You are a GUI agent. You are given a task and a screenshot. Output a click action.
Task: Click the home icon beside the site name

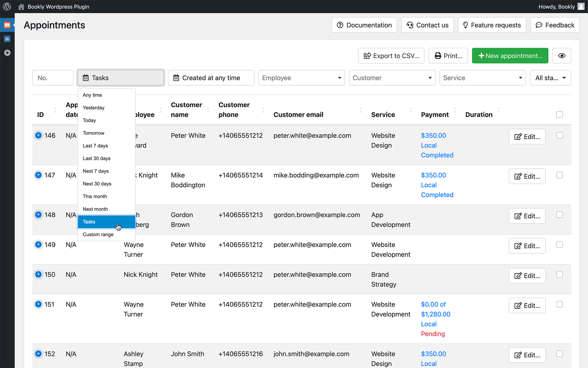point(21,6)
